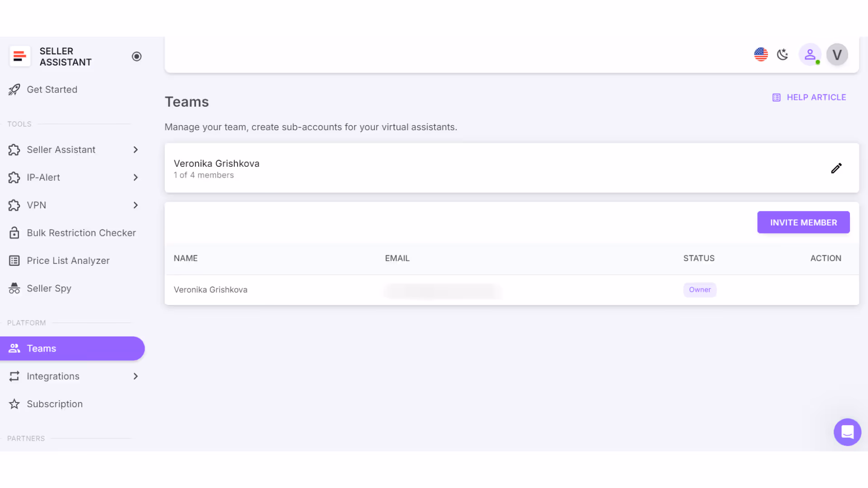Expand the Seller Assistant submenu chevron
The width and height of the screenshot is (868, 488).
tap(136, 150)
